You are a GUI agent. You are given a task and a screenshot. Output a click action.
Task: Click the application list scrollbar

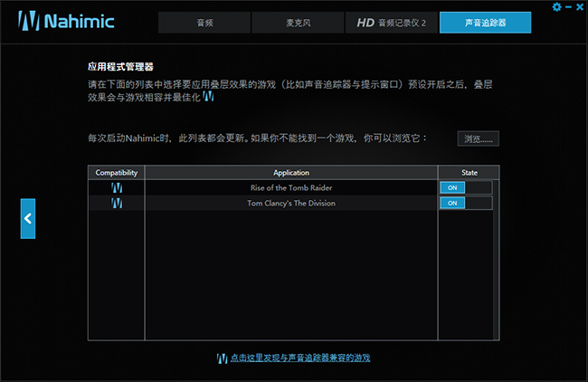(497, 260)
